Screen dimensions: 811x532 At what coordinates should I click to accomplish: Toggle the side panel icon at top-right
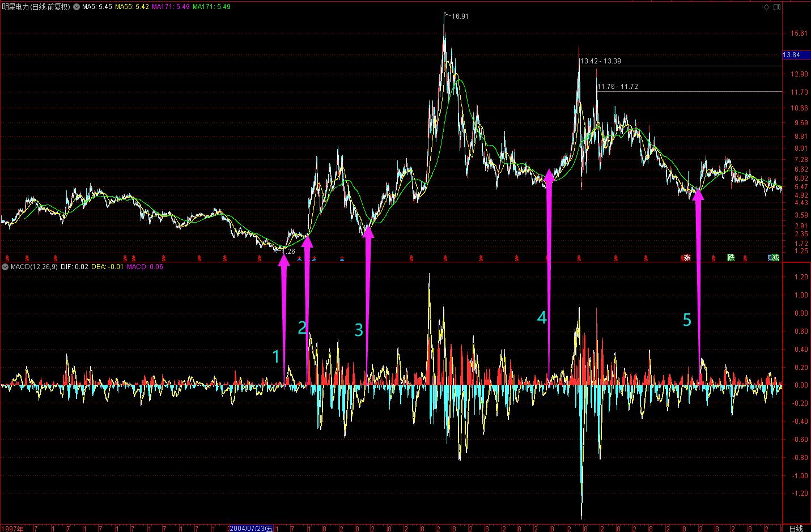(x=776, y=7)
